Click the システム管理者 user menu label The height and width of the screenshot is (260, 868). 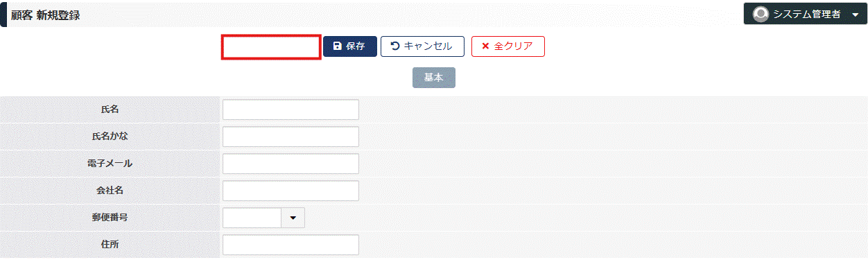click(807, 15)
